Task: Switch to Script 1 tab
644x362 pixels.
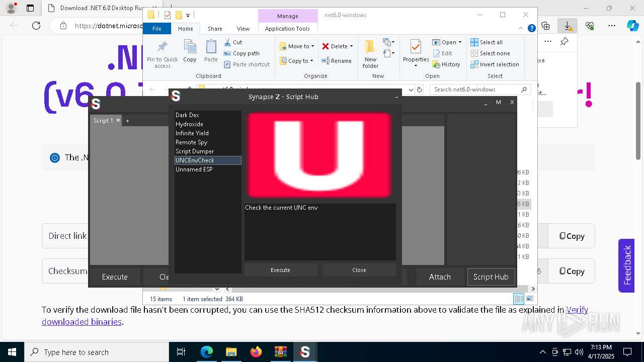Action: point(103,121)
